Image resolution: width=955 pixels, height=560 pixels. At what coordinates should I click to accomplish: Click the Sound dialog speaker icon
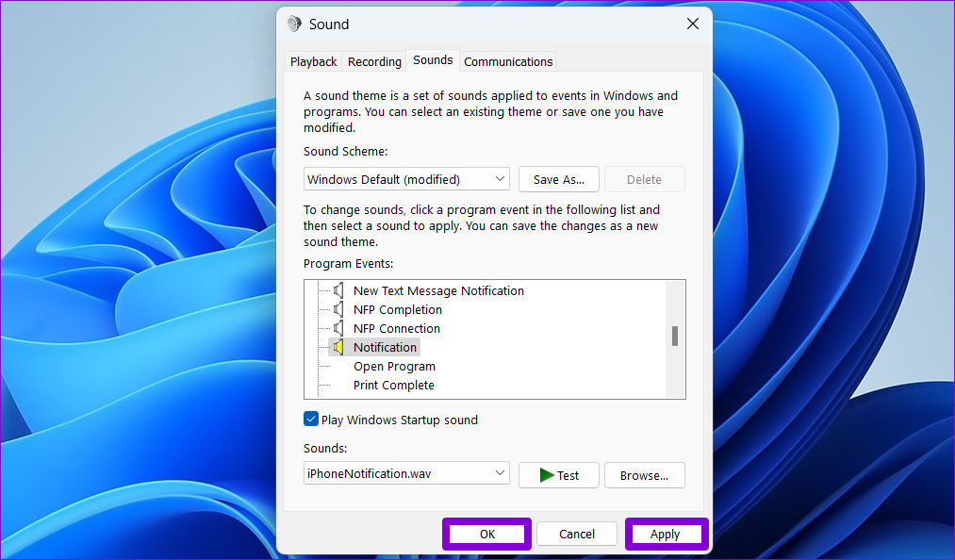(x=294, y=24)
